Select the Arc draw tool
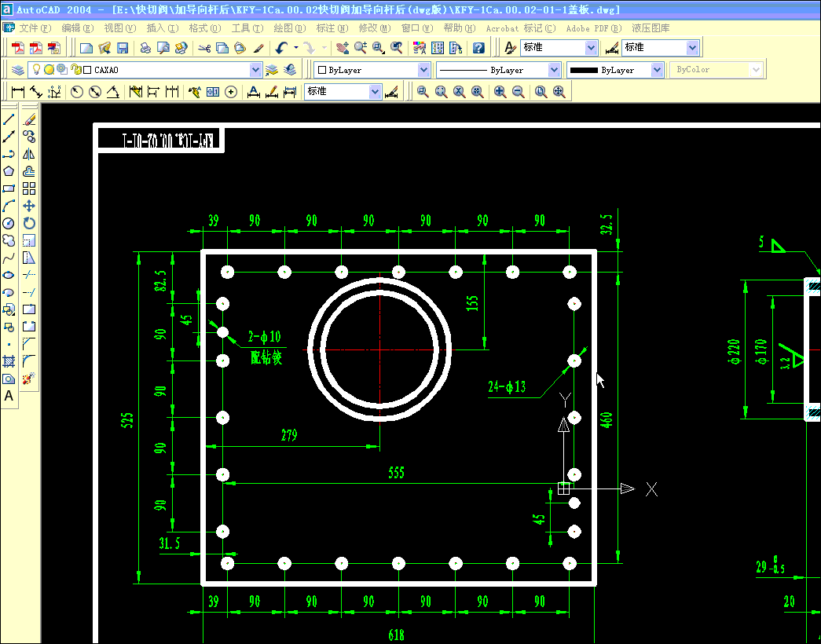The image size is (821, 644). (x=9, y=206)
